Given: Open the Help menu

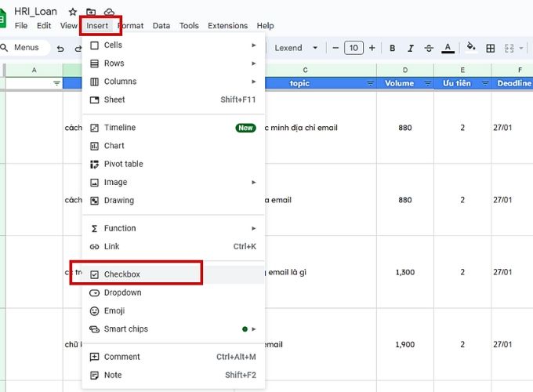Looking at the screenshot, I should click(265, 26).
